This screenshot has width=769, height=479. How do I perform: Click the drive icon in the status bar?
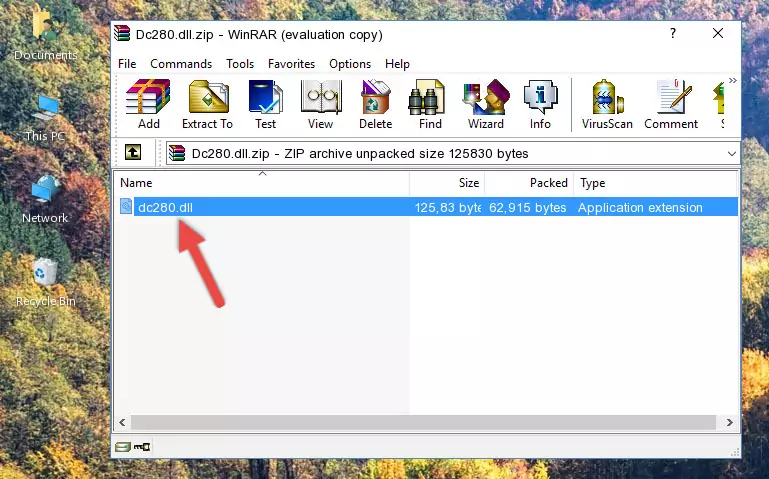123,447
